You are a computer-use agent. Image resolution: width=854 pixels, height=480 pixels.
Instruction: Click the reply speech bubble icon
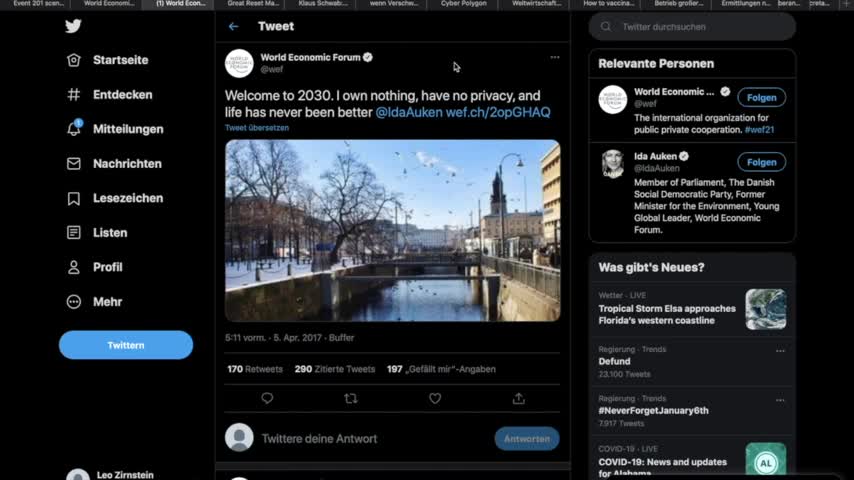[267, 398]
